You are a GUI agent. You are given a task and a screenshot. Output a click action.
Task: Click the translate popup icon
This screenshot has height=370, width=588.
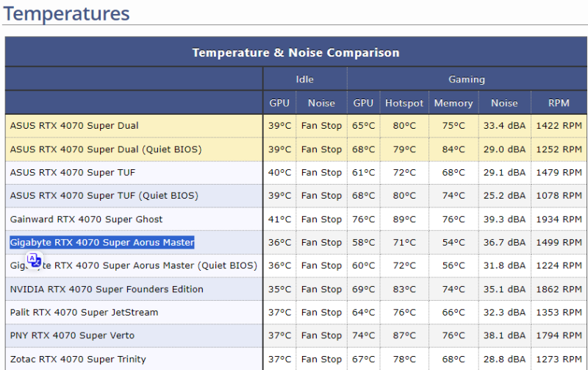(x=34, y=260)
